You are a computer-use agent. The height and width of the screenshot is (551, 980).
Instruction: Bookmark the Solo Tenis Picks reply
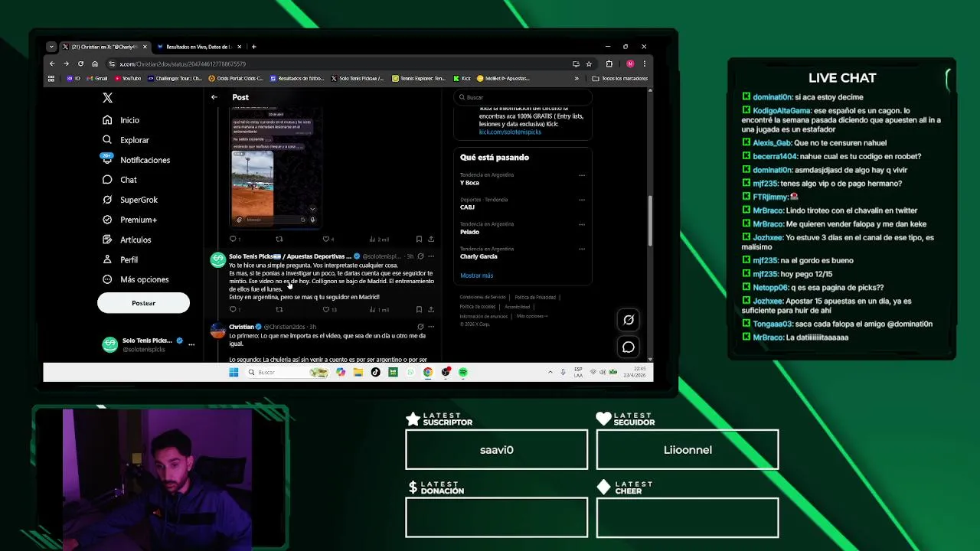[x=419, y=309]
